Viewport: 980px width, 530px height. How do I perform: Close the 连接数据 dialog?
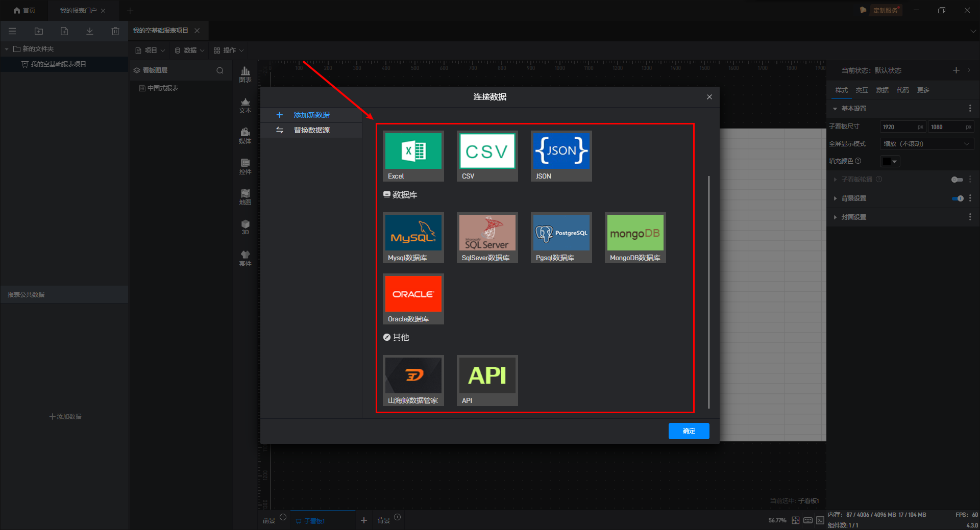point(709,97)
